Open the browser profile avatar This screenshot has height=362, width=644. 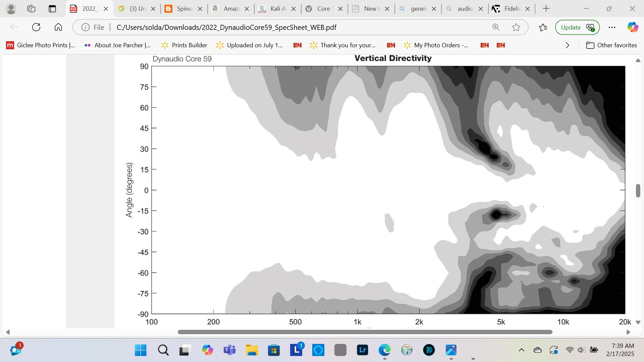point(11,9)
